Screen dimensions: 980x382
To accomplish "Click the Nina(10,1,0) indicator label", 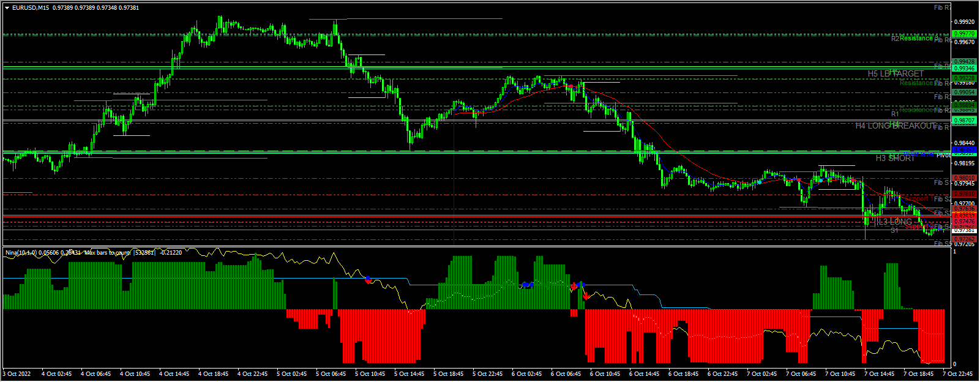I will [x=20, y=252].
